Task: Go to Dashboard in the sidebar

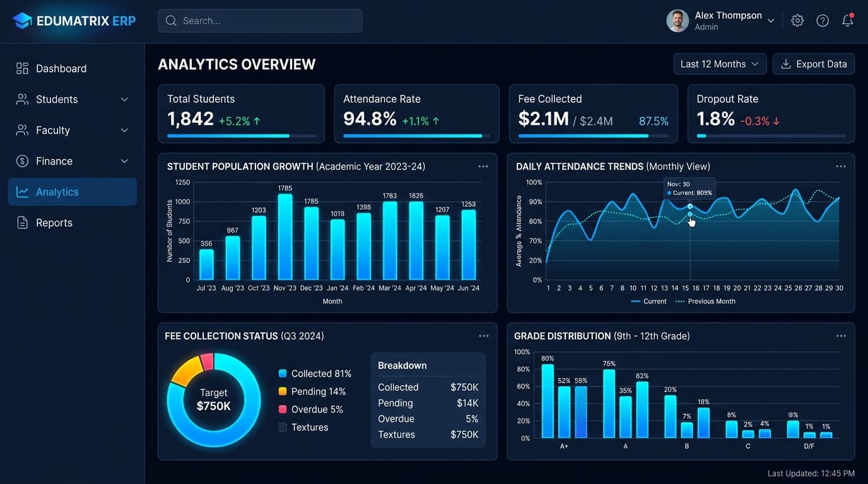Action: (72, 68)
